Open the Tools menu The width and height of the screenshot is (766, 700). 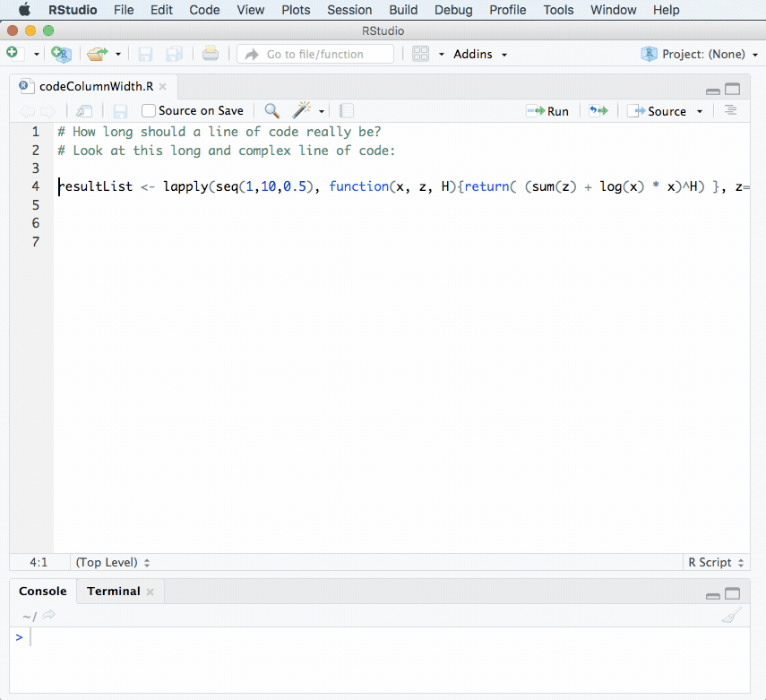558,10
